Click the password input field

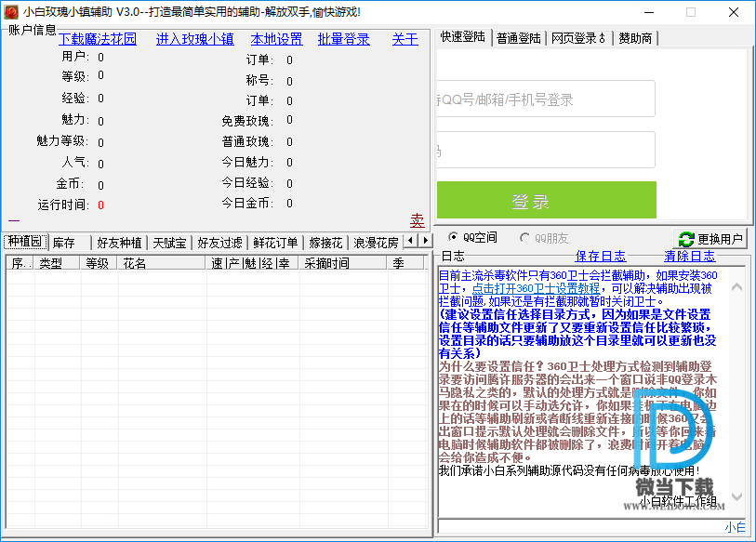[x=546, y=150]
